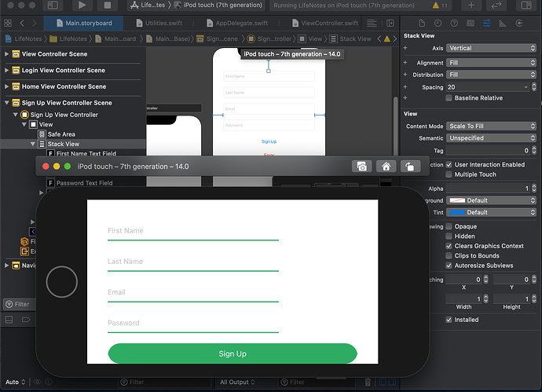The width and height of the screenshot is (542, 392).
Task: Show the File inspector
Action: (422, 23)
